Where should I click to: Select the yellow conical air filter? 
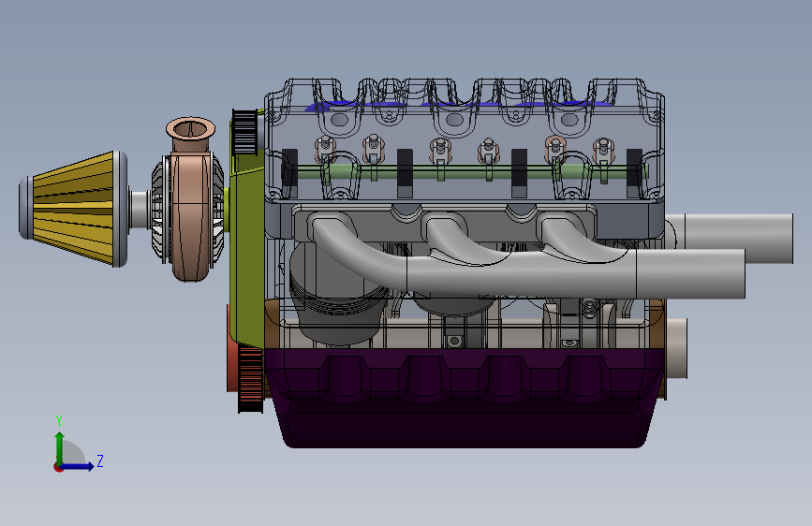coord(73,209)
